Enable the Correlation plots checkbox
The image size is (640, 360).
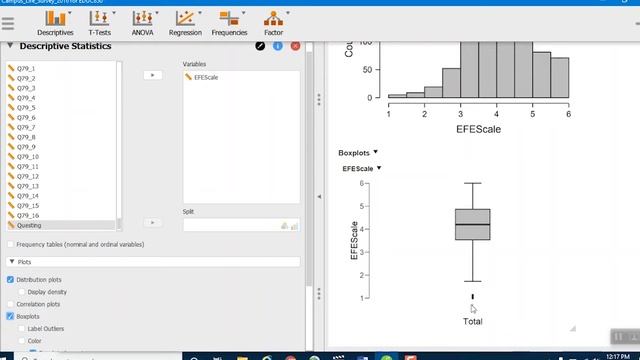(10, 304)
